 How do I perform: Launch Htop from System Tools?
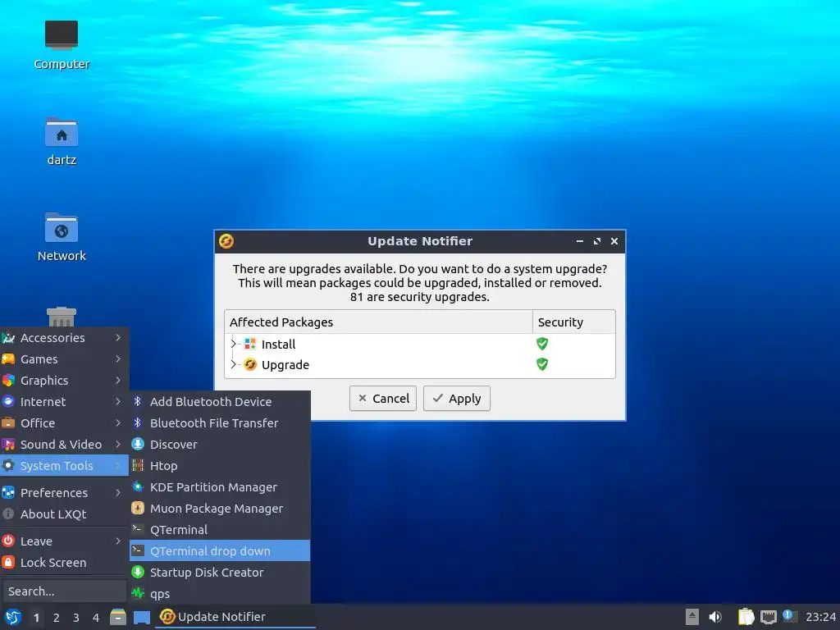click(220, 466)
